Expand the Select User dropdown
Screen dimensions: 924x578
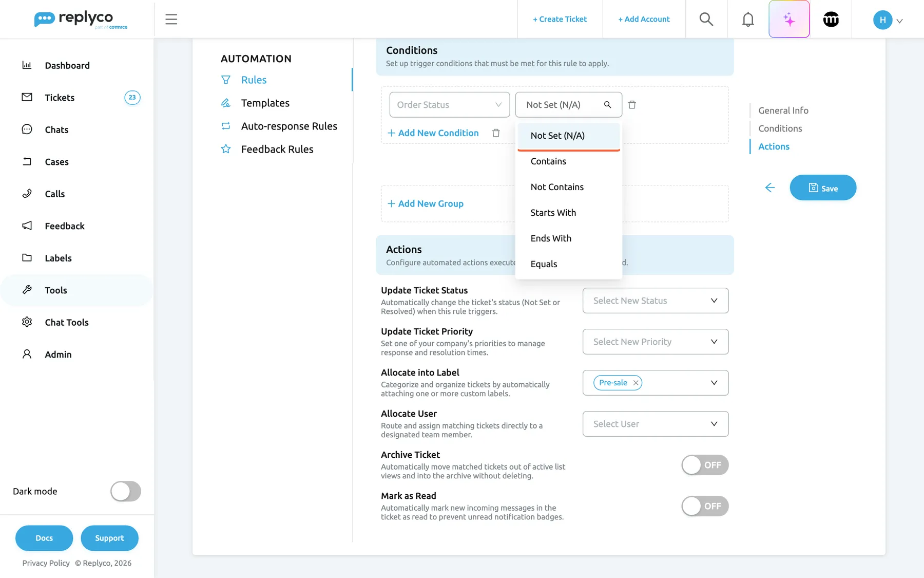pos(656,424)
